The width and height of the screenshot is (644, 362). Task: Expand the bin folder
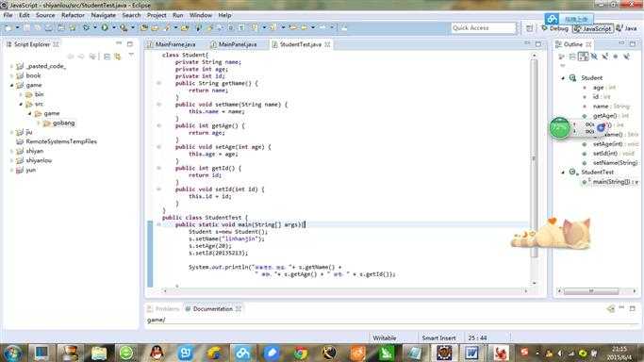[21, 94]
